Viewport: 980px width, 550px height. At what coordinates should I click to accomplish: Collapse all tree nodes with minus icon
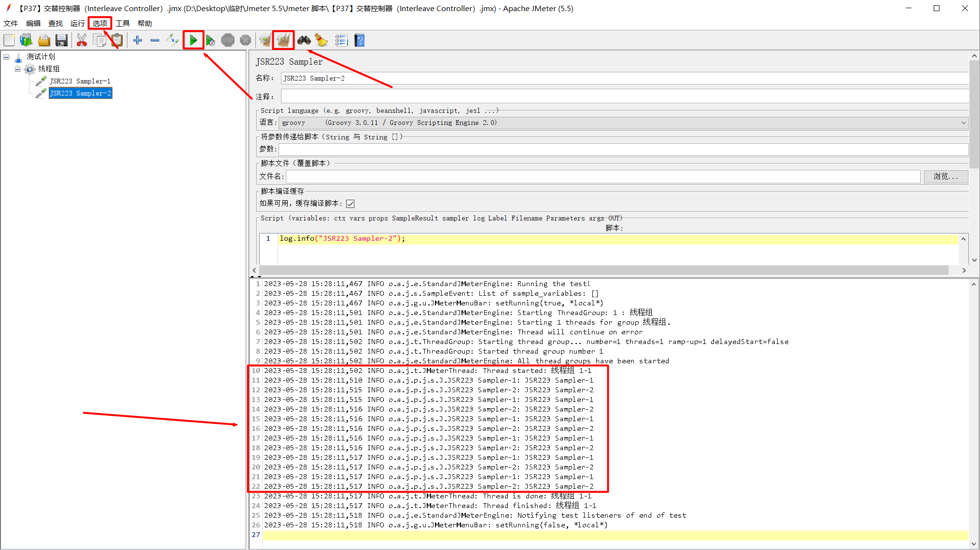coord(155,40)
